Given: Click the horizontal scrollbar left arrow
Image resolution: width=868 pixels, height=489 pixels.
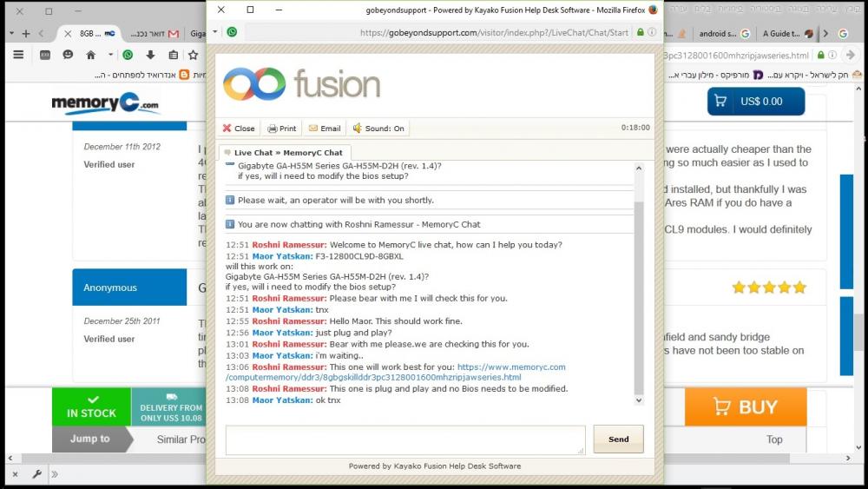Looking at the screenshot, I should pyautogui.click(x=10, y=459).
